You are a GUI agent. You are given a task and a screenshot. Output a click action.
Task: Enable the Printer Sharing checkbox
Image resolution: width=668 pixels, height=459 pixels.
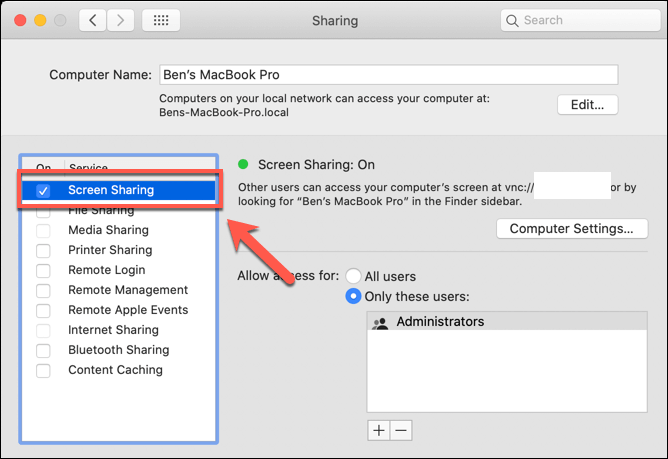43,251
